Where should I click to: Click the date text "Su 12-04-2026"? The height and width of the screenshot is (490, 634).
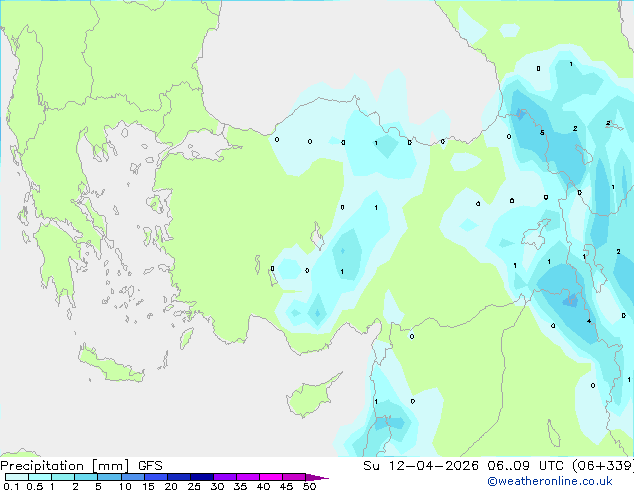point(421,466)
